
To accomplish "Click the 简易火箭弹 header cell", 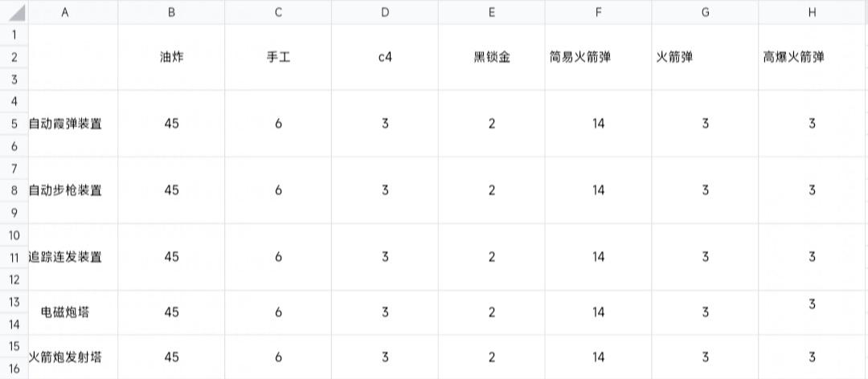I will coord(599,57).
